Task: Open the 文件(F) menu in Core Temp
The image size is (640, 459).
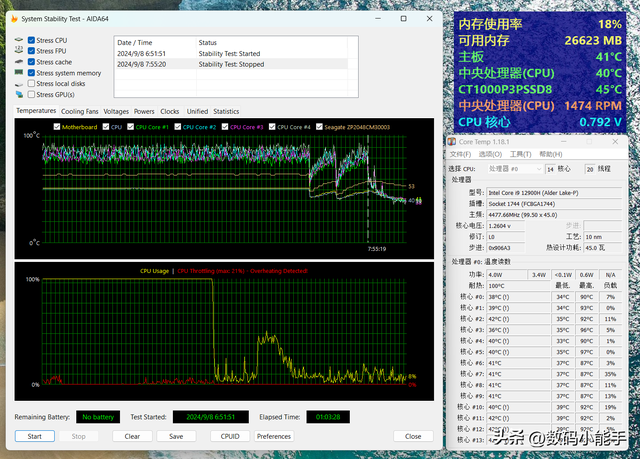Action: coord(460,154)
